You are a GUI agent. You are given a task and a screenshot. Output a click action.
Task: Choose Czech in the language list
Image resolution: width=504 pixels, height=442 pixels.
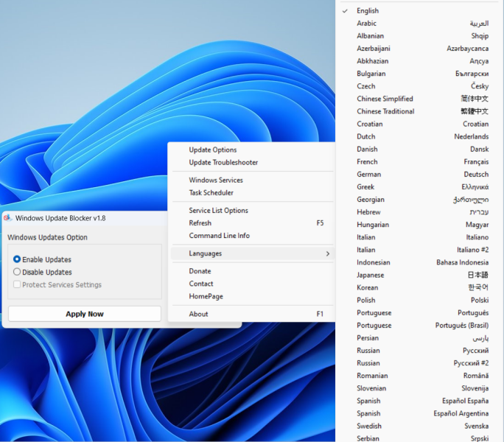click(x=419, y=86)
